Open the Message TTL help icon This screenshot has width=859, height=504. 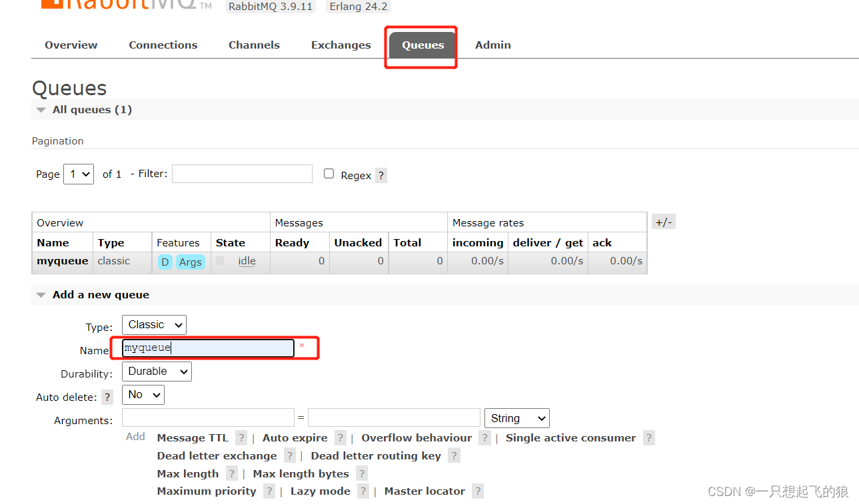241,437
